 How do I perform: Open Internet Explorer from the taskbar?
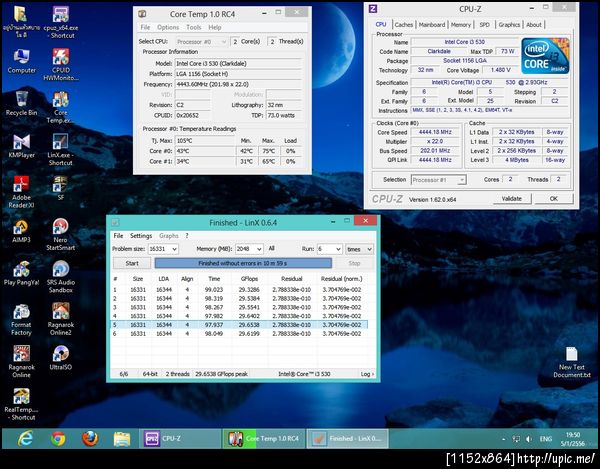pos(25,438)
